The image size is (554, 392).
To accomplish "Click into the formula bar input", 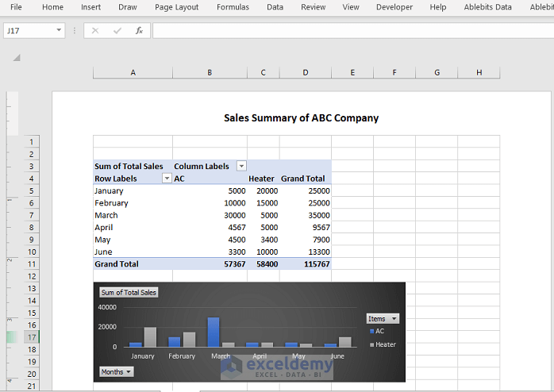I will pos(353,31).
